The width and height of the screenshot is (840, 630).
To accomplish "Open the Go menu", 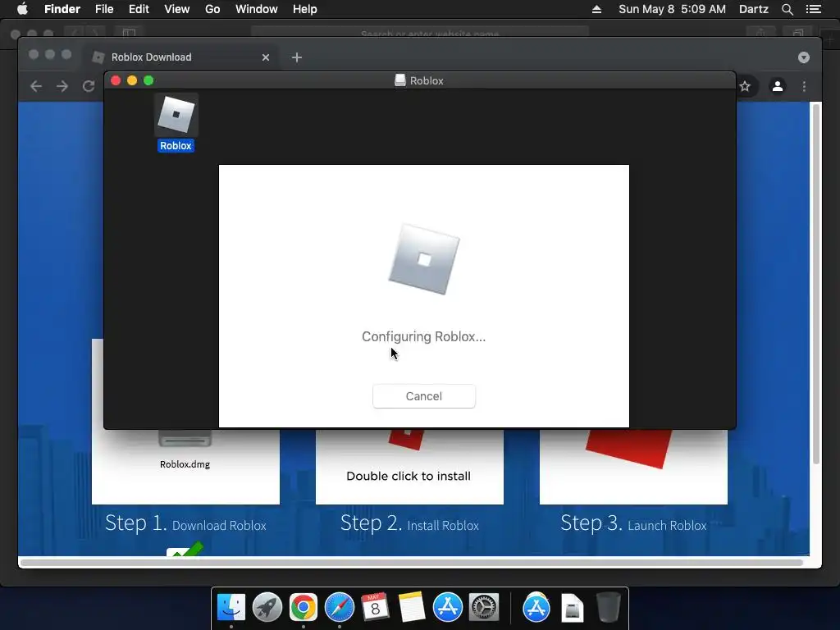I will 212,9.
